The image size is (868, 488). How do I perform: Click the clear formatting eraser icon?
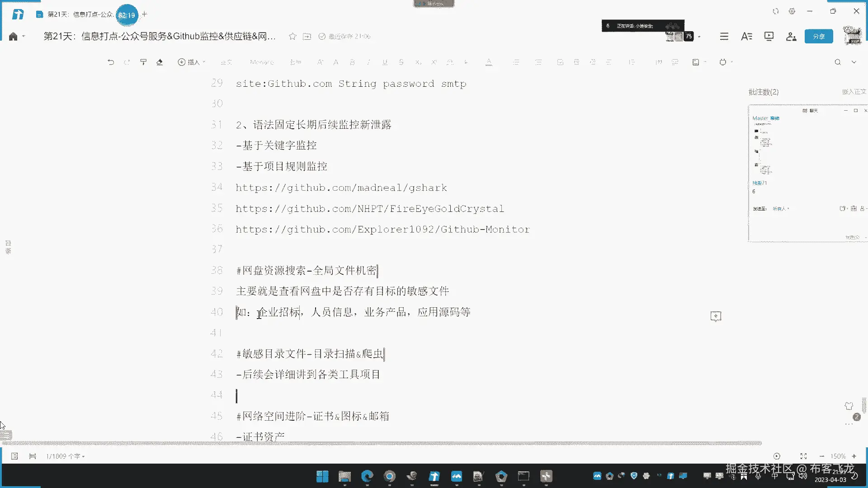[159, 62]
